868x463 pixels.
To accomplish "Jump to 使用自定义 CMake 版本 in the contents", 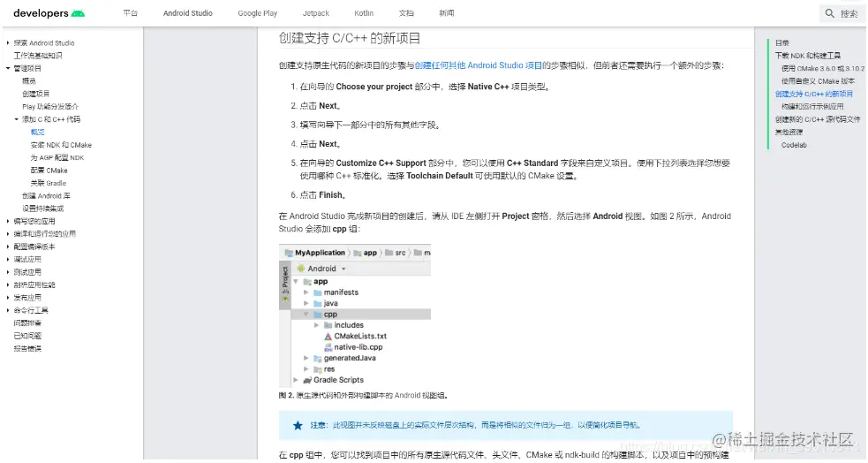I will [819, 81].
